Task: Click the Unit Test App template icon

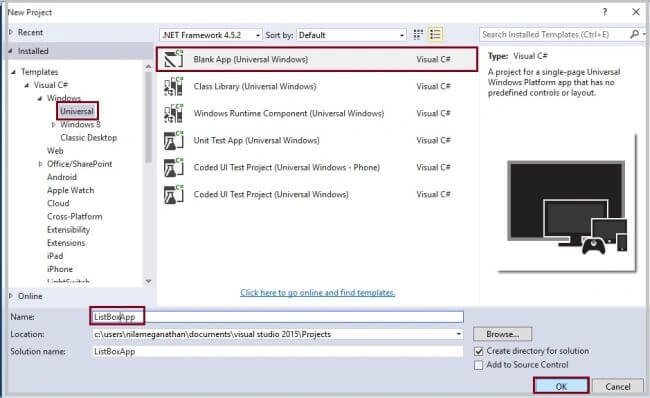Action: tap(173, 140)
